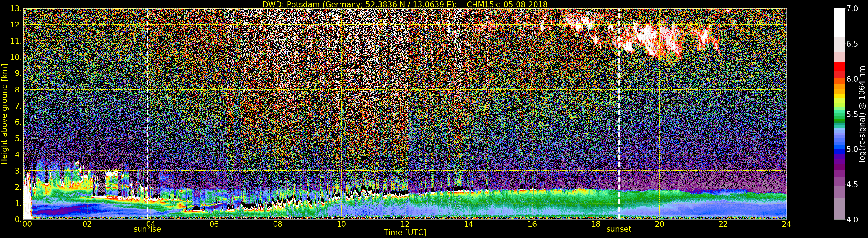Click the time axis tick '24'
Viewport: 868px width, 238px height.
point(786,224)
